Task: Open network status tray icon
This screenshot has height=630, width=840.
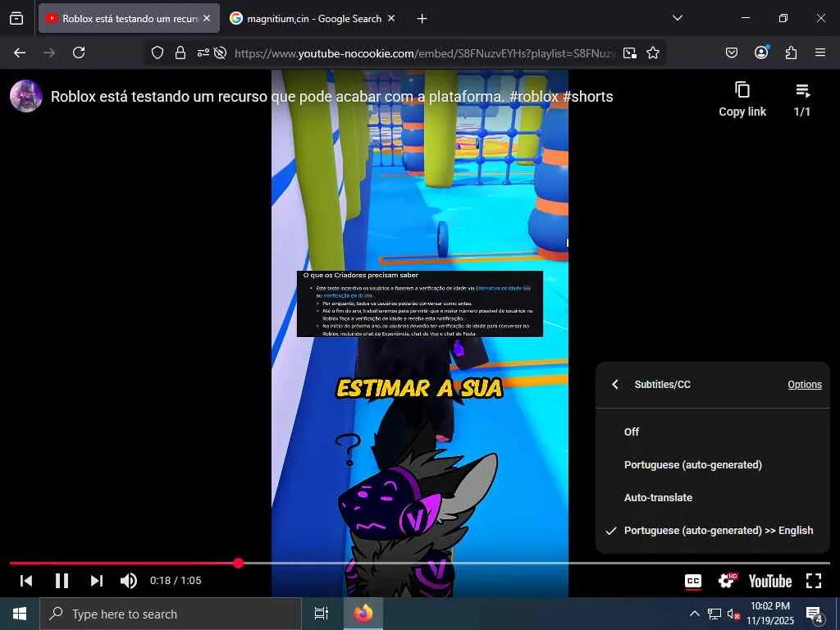Action: point(714,614)
